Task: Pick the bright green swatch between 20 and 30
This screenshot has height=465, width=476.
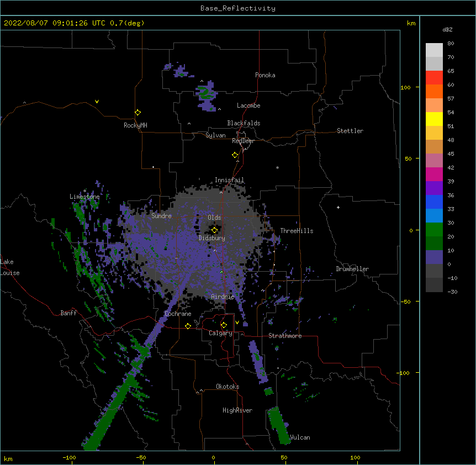Action: (x=434, y=230)
